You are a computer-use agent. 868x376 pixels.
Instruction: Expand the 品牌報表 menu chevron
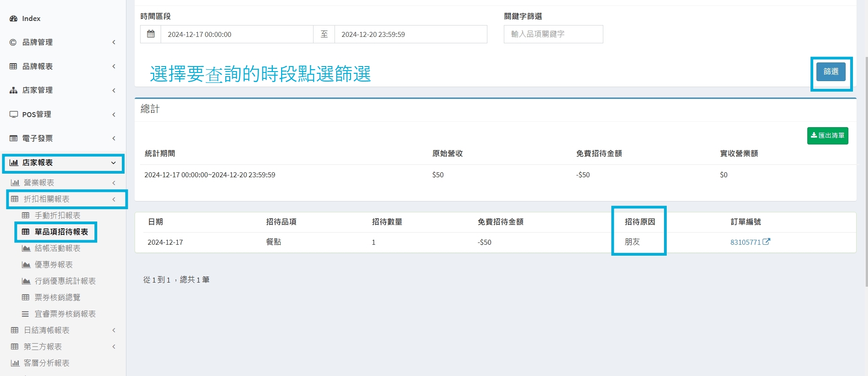click(x=114, y=67)
